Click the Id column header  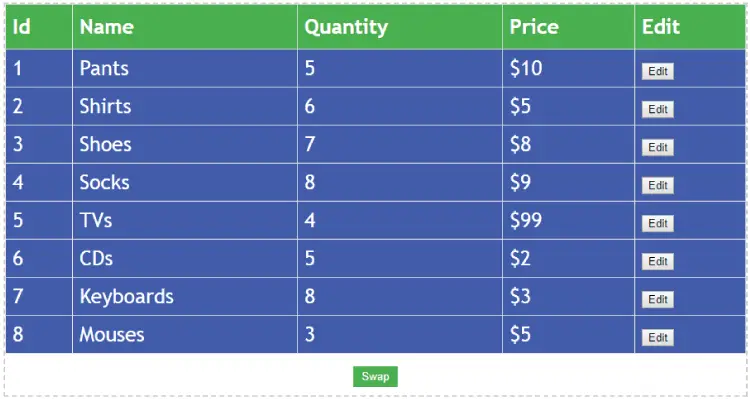(39, 27)
